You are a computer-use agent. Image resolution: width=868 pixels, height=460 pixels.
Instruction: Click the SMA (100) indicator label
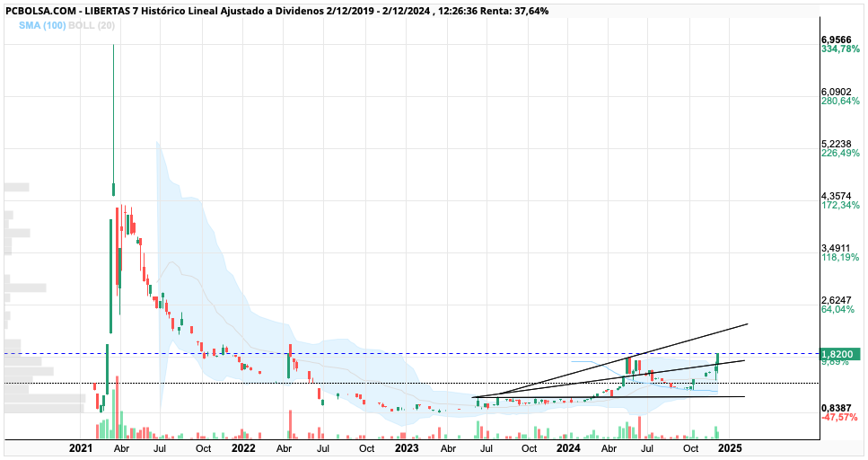pyautogui.click(x=41, y=25)
